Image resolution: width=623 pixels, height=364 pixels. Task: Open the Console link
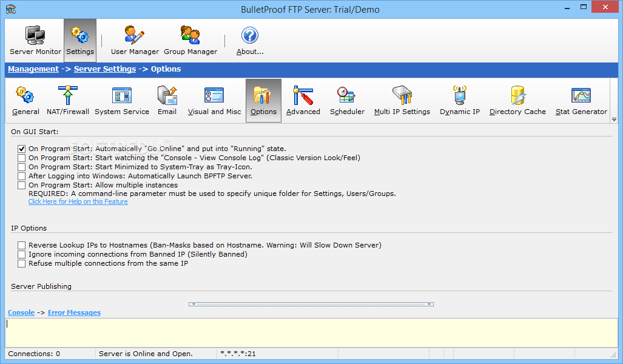tap(21, 312)
